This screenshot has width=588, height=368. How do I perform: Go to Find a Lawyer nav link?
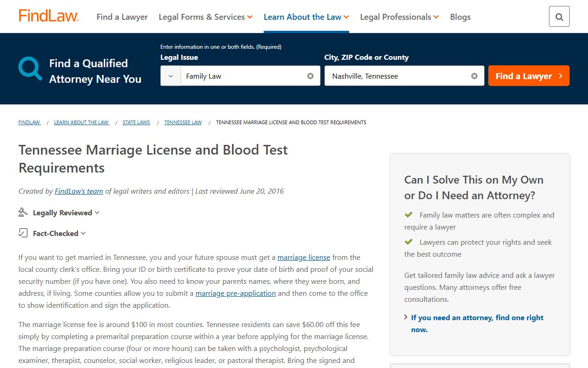122,17
